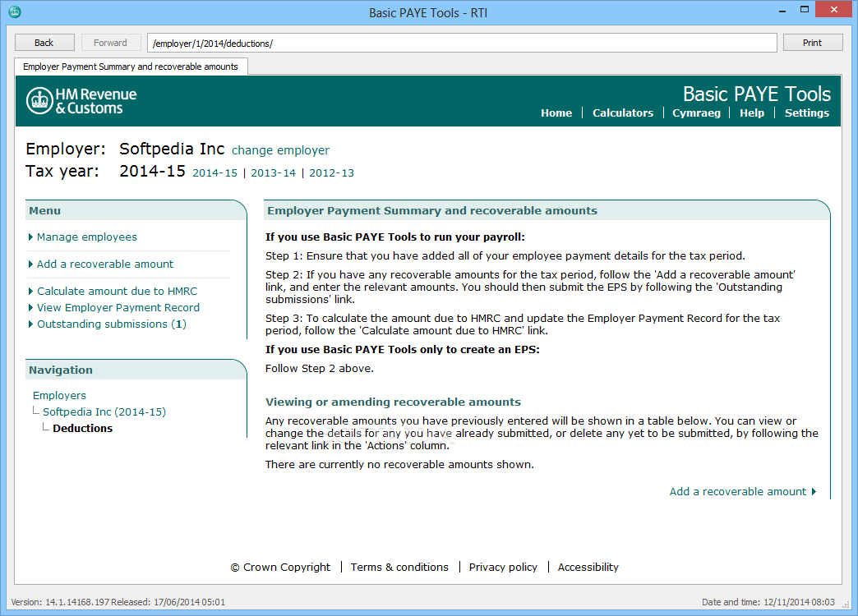
Task: Open Outstanding submissions (1)
Action: point(112,324)
